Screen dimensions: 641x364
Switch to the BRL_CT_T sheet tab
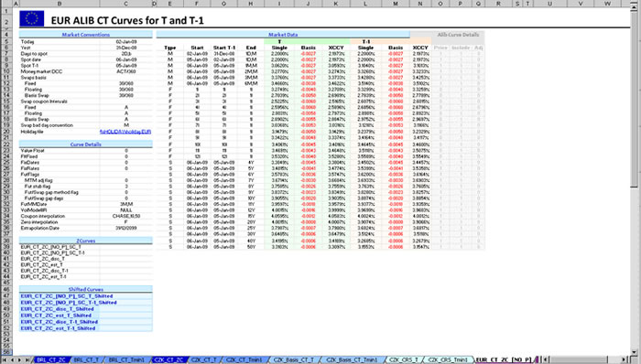click(x=86, y=360)
